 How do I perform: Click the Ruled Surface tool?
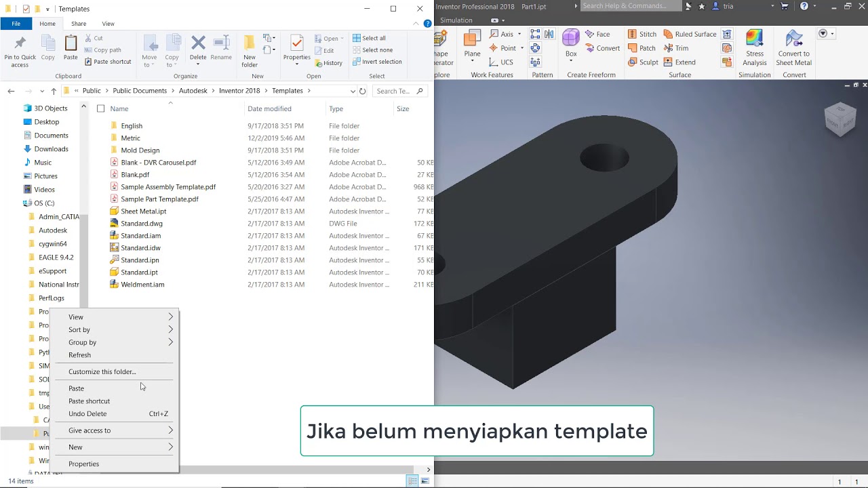pyautogui.click(x=690, y=34)
